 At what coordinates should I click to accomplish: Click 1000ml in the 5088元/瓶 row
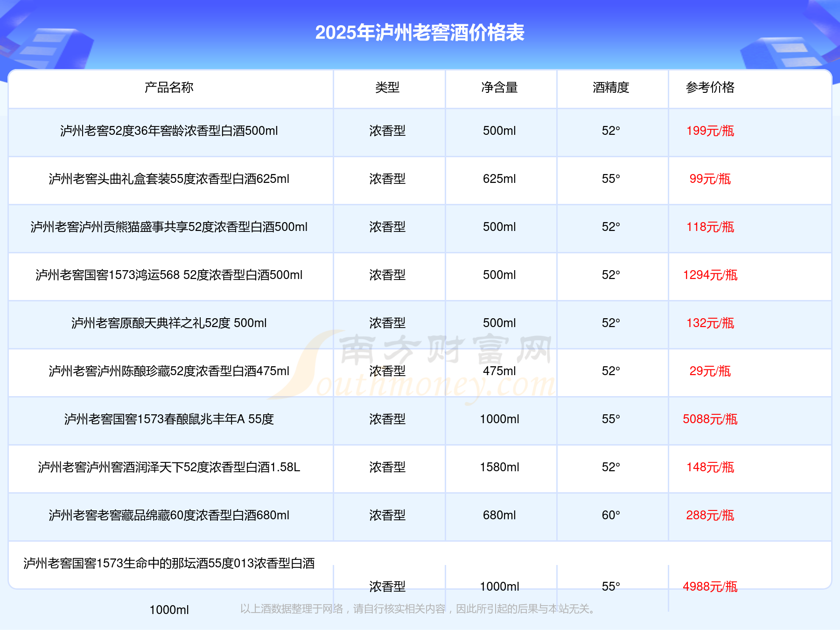click(499, 419)
